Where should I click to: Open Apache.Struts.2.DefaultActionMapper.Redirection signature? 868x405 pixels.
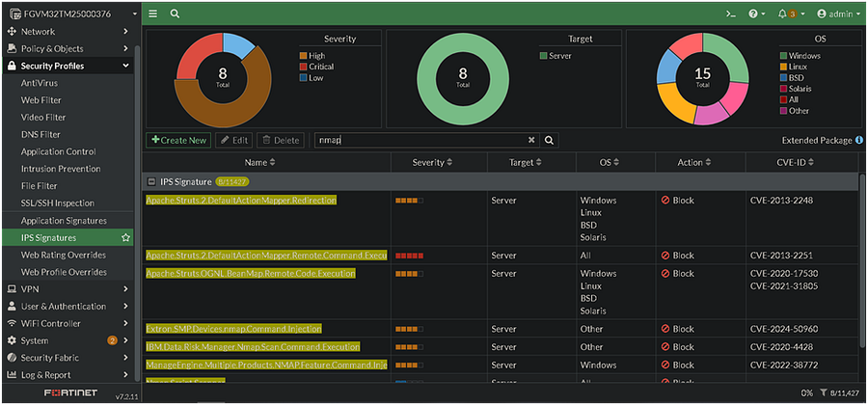(241, 201)
